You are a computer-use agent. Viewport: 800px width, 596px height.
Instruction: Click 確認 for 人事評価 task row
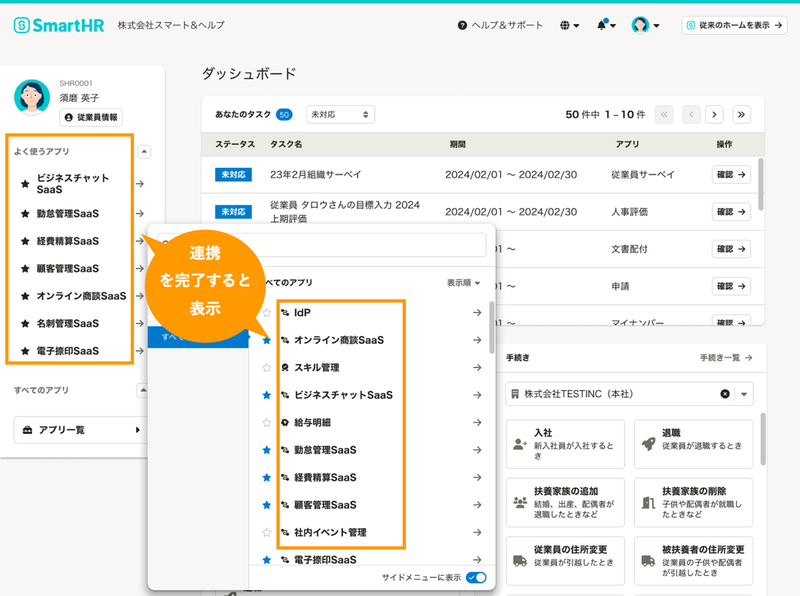pos(731,212)
